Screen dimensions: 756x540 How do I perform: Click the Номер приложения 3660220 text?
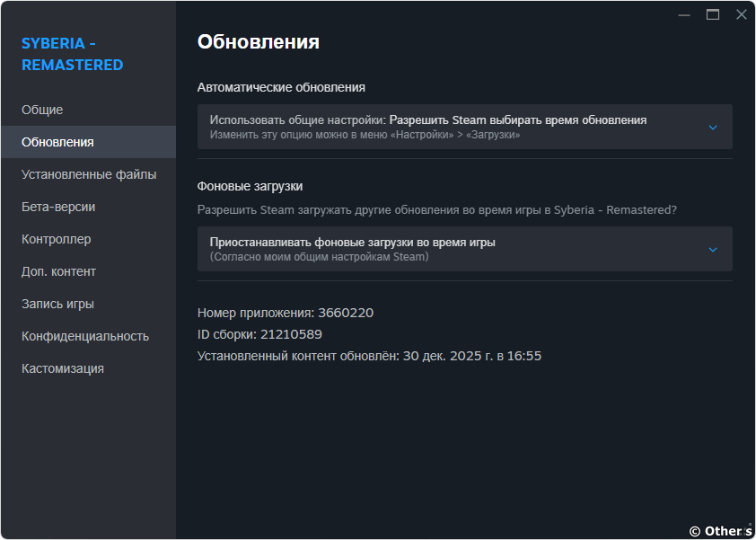coord(286,313)
